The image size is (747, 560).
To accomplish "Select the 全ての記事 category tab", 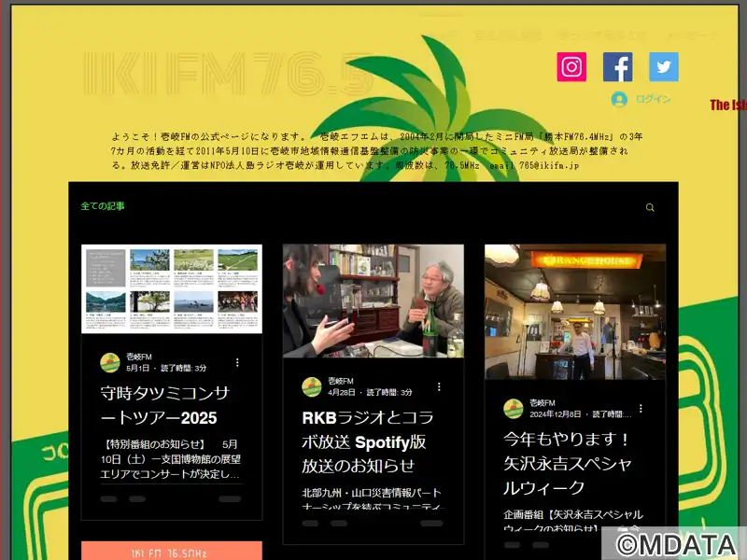I will 103,206.
